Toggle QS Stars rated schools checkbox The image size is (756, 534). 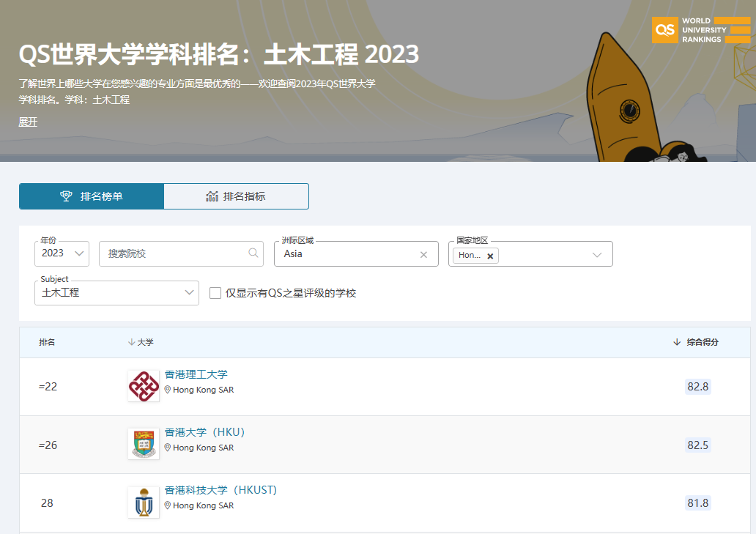[x=215, y=293]
